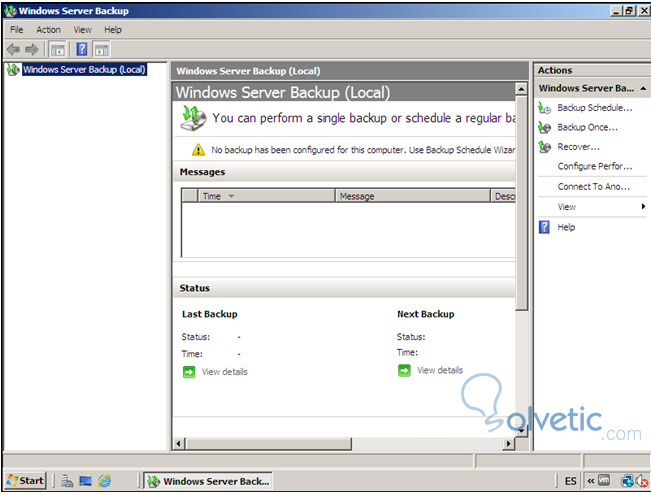
Task: Select Windows Server Backup (Local) tree node
Action: click(x=84, y=69)
